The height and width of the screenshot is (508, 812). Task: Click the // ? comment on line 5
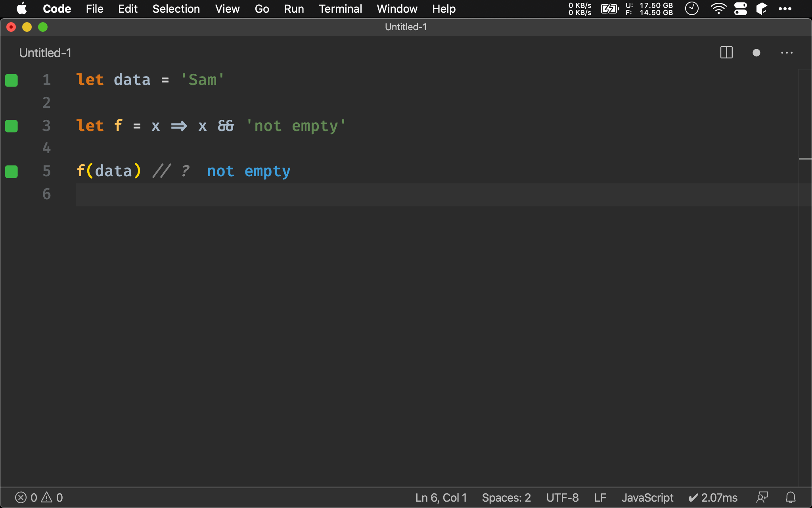(171, 171)
